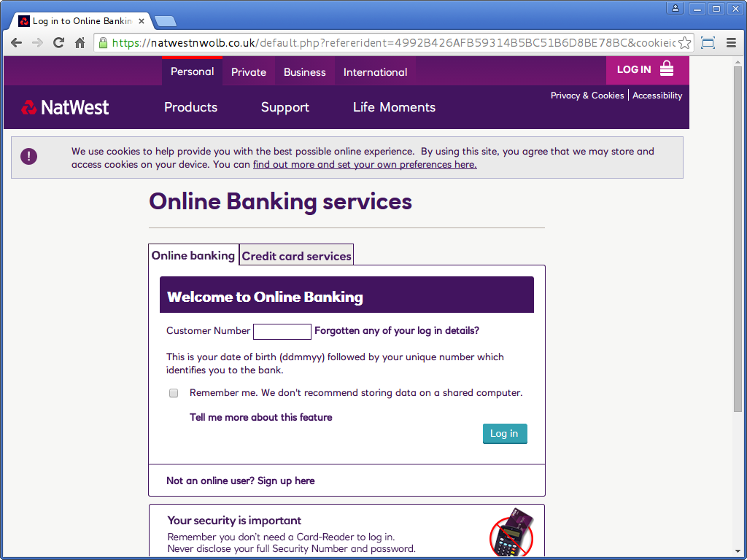This screenshot has height=560, width=747.
Task: Click the teal Log in button
Action: (505, 433)
